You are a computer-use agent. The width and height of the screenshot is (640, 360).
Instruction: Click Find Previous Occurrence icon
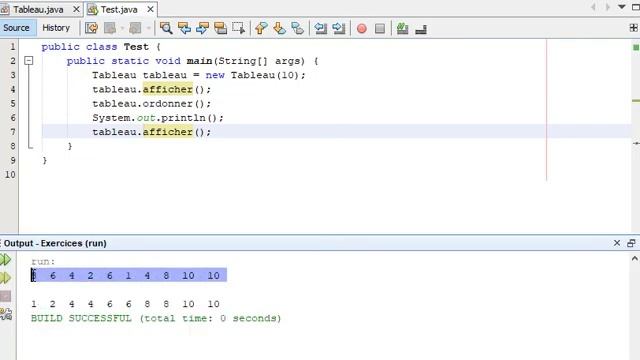tap(184, 28)
